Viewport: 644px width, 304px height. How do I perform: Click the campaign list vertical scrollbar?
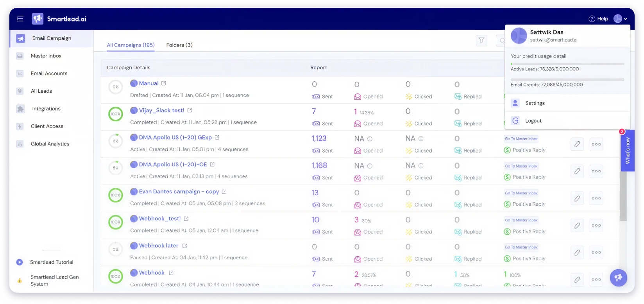click(623, 196)
